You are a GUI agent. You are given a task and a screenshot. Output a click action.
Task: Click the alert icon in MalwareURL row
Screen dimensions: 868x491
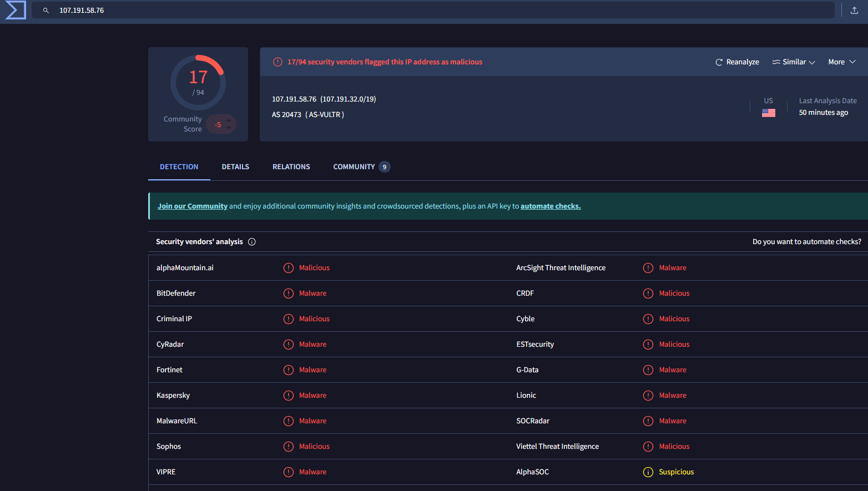point(289,421)
